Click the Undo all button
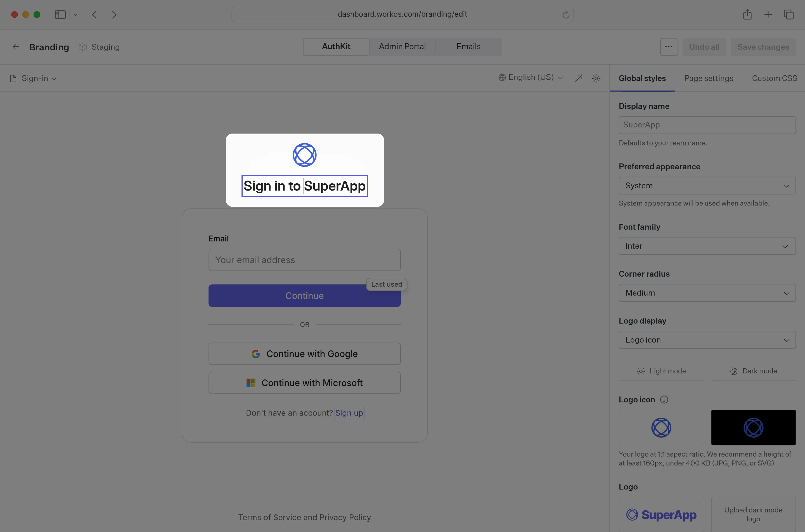Screen dimensions: 805x532 click(704, 47)
